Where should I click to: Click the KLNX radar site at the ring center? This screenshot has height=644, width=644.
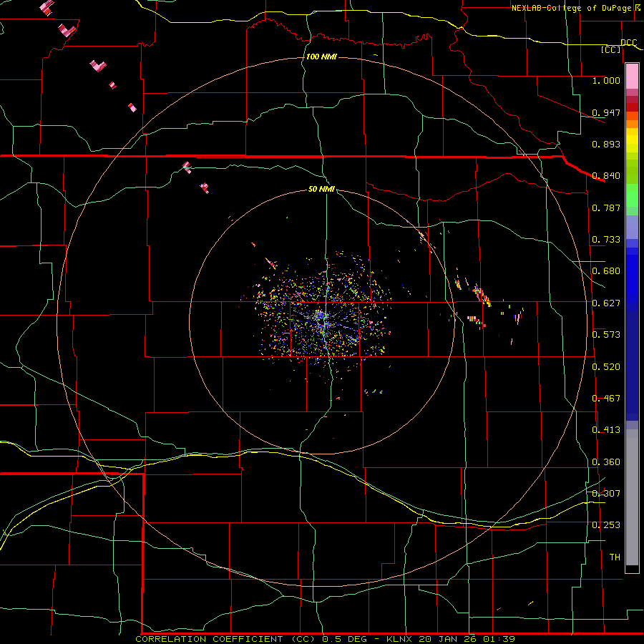[x=323, y=320]
